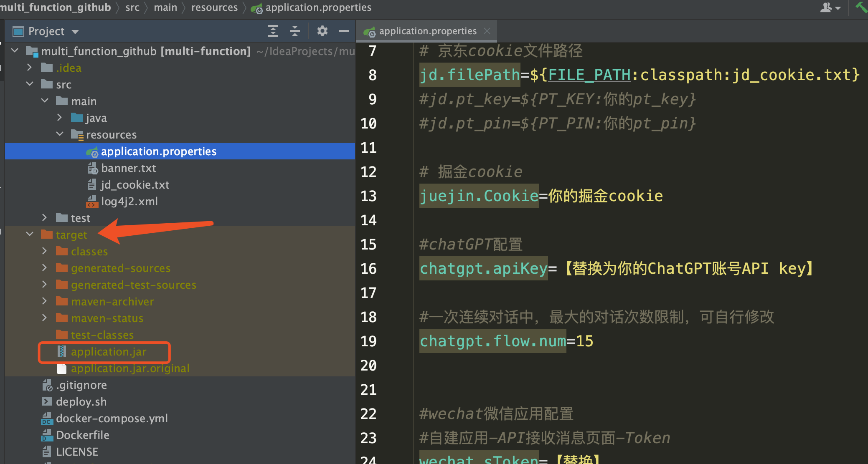Click line number 16 in the gutter

click(368, 269)
